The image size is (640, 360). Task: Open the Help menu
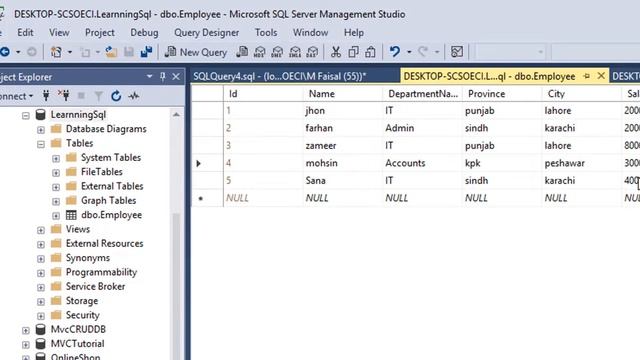click(353, 32)
